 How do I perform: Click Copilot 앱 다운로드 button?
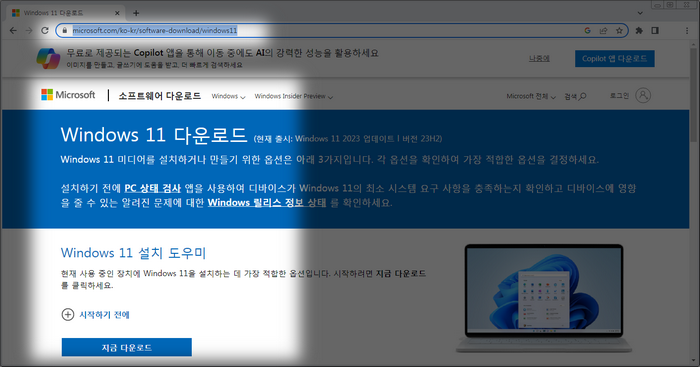615,58
